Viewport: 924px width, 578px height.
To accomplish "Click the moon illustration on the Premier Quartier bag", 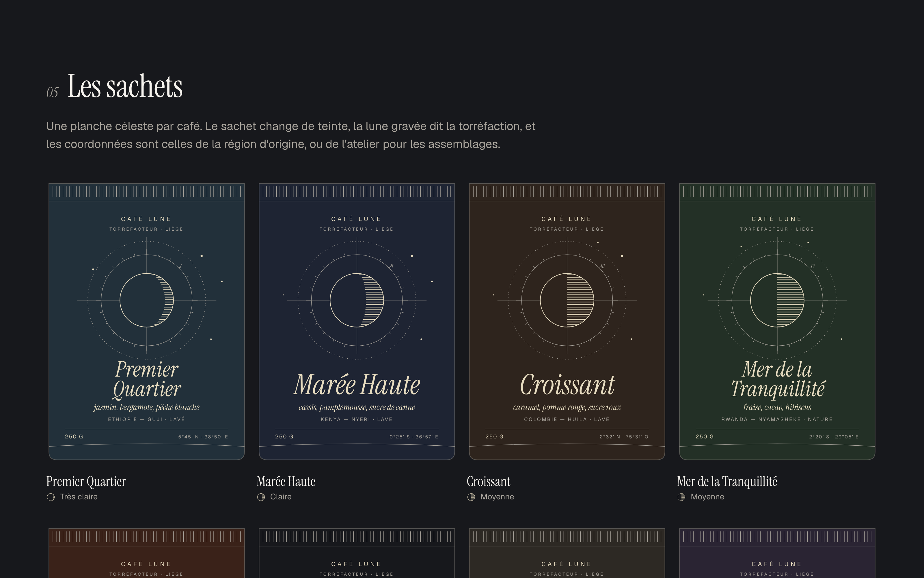I will [147, 300].
